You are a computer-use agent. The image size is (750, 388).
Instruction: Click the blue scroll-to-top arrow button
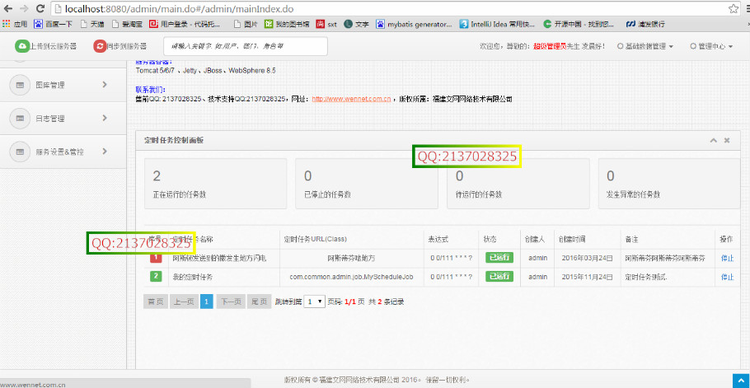pos(740,381)
